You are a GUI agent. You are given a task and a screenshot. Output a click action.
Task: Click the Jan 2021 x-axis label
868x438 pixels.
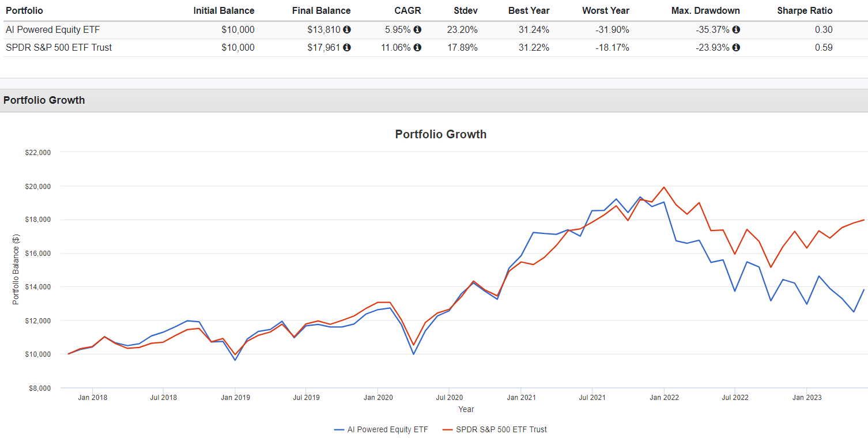point(521,398)
